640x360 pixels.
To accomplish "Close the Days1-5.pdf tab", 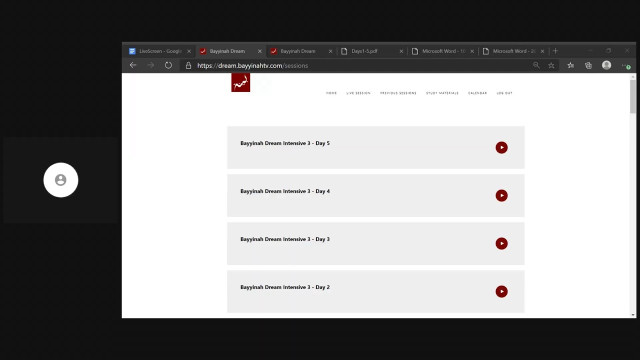I will [401, 51].
